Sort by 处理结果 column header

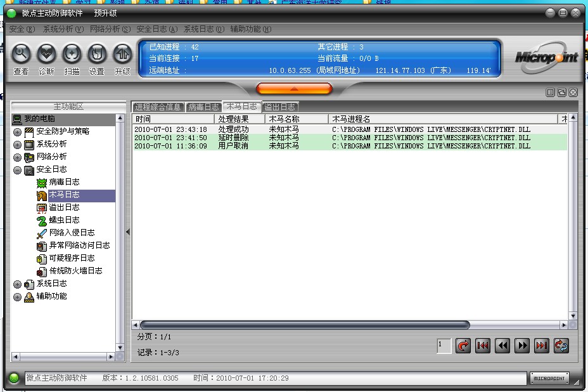240,119
